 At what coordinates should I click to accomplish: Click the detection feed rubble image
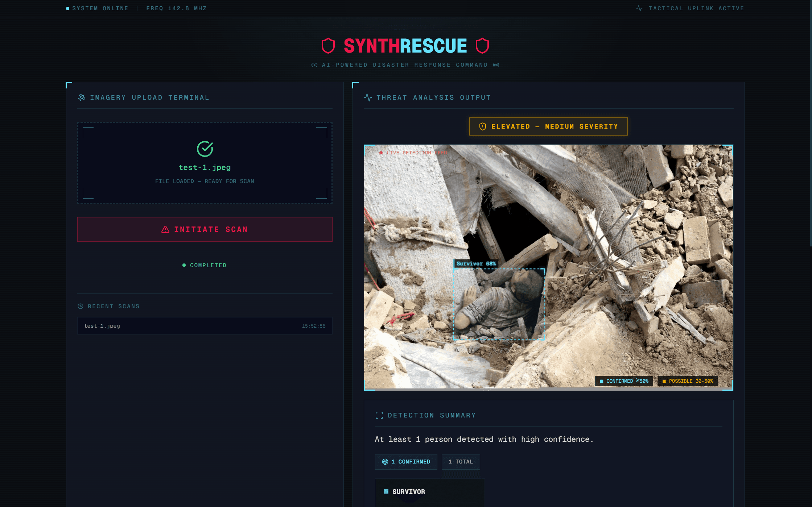pyautogui.click(x=548, y=267)
